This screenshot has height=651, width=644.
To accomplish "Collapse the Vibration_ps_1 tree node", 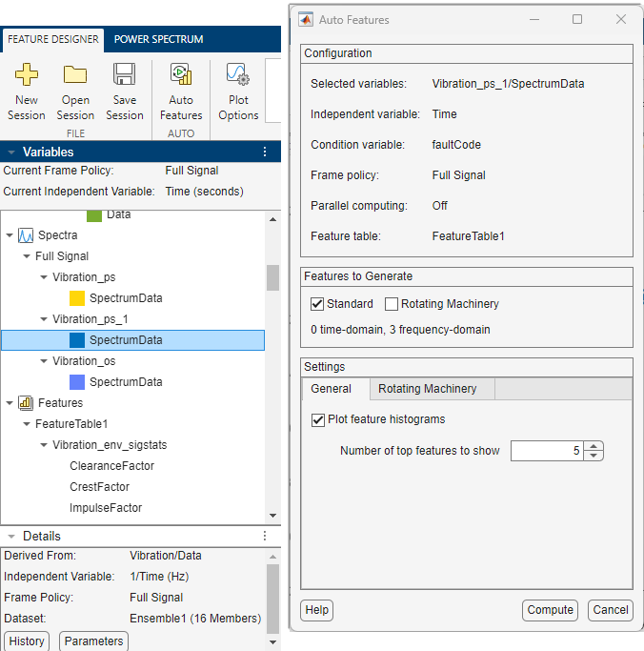I will point(44,319).
